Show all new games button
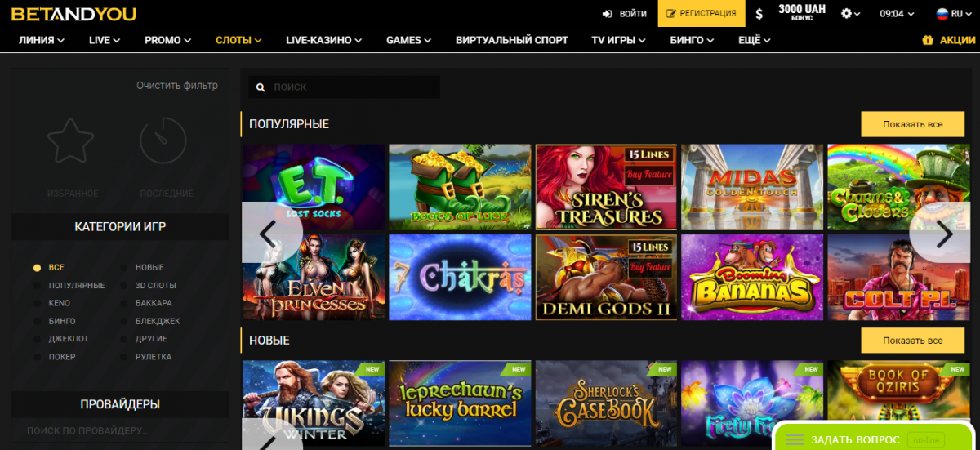This screenshot has height=450, width=980. (x=913, y=341)
